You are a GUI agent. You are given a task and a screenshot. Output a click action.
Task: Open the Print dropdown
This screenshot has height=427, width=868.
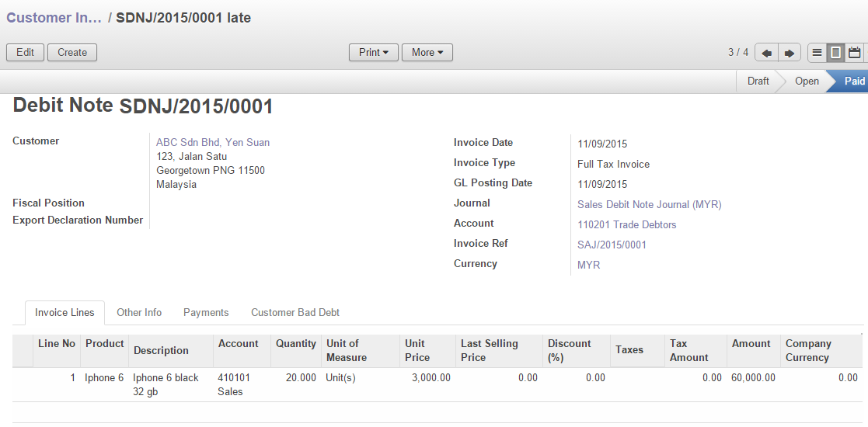[374, 53]
